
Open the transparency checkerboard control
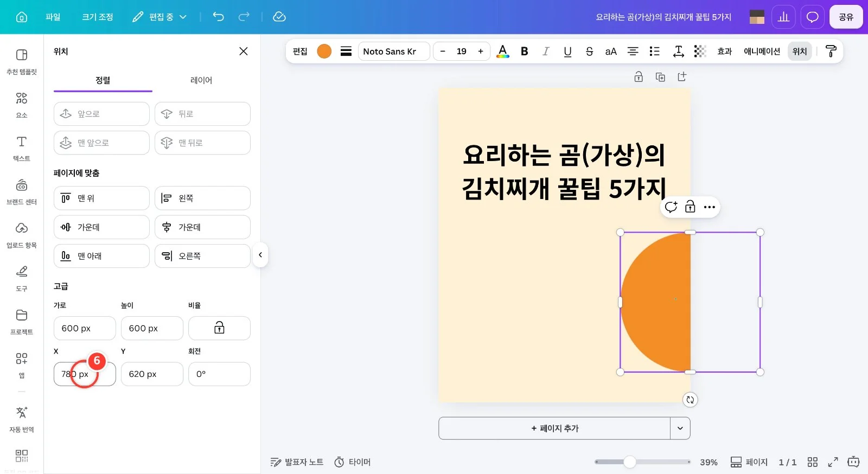700,52
